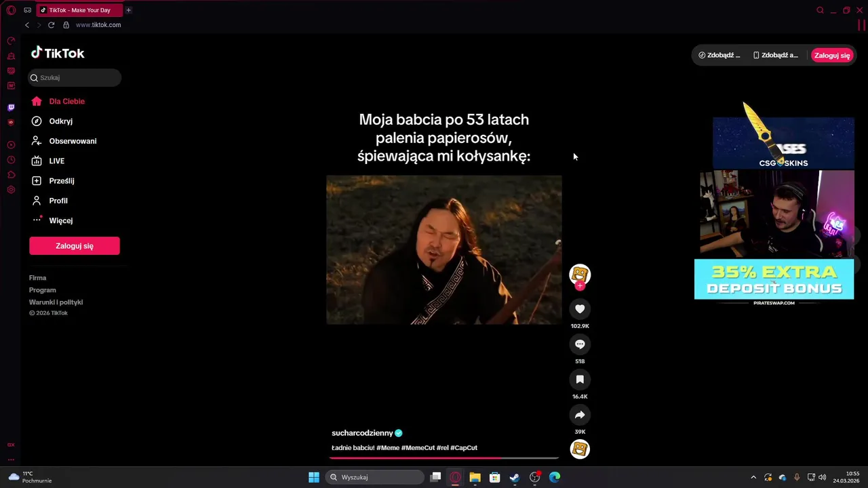Image resolution: width=868 pixels, height=488 pixels.
Task: Click the Zdobądź app button with phone icon
Action: [x=776, y=56]
